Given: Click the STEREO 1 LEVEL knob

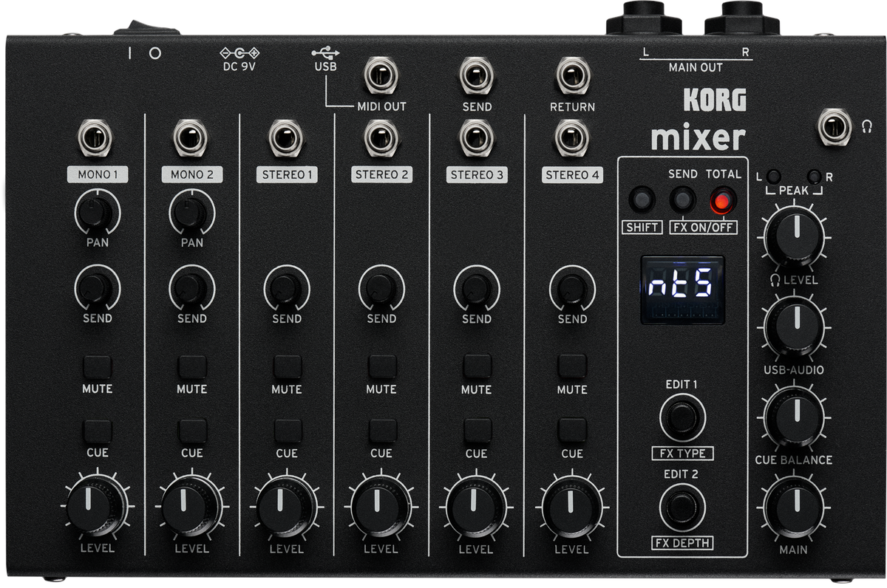Looking at the screenshot, I should coord(287,507).
